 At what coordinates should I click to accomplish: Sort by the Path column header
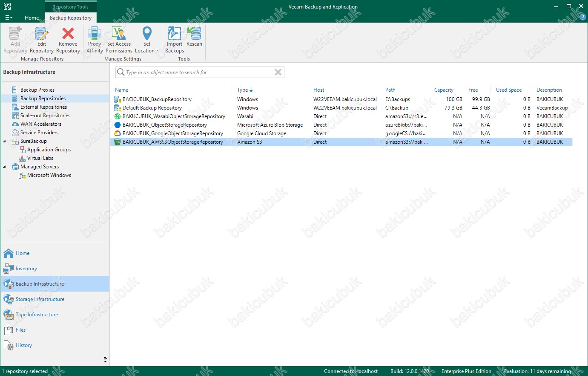(390, 90)
